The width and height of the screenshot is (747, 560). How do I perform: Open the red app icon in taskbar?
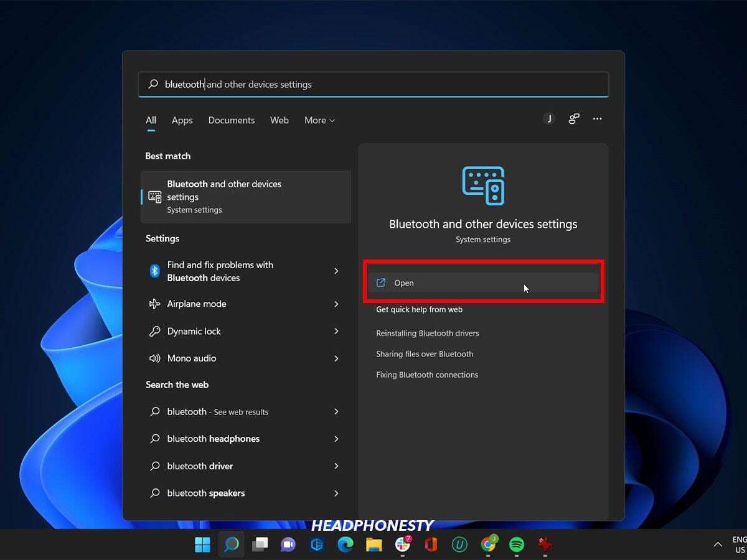[x=545, y=544]
